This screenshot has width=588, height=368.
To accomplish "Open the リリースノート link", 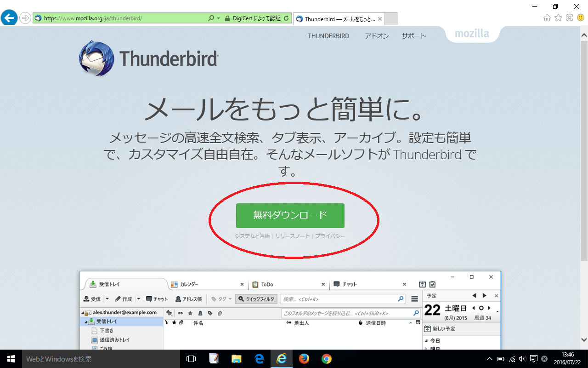I will point(293,236).
